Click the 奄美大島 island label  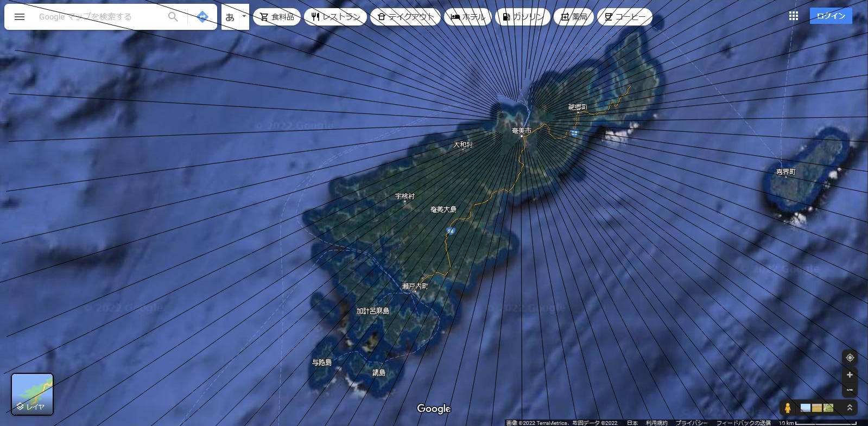click(x=443, y=209)
